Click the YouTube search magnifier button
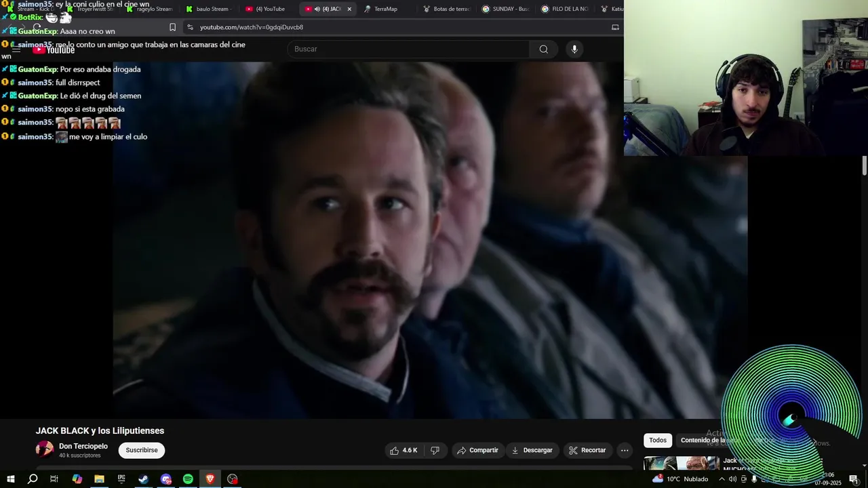 coord(543,49)
